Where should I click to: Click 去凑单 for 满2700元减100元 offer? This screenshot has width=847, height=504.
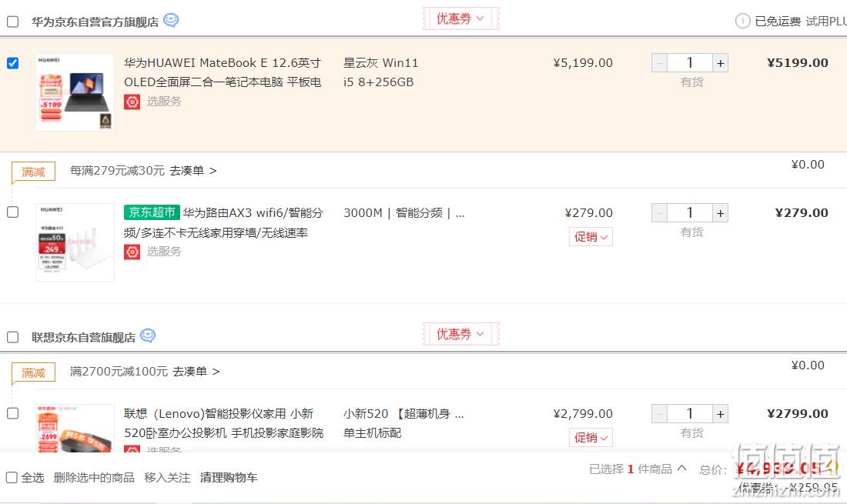click(x=196, y=371)
